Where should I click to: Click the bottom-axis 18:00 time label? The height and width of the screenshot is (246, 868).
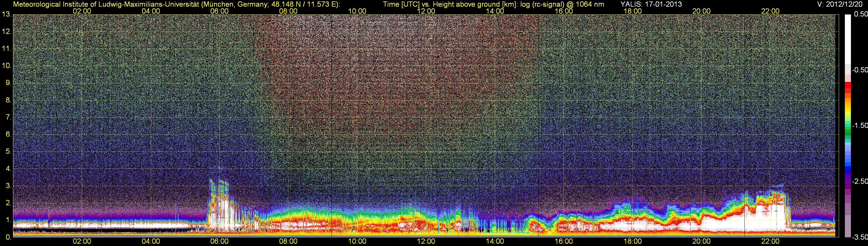click(x=633, y=241)
